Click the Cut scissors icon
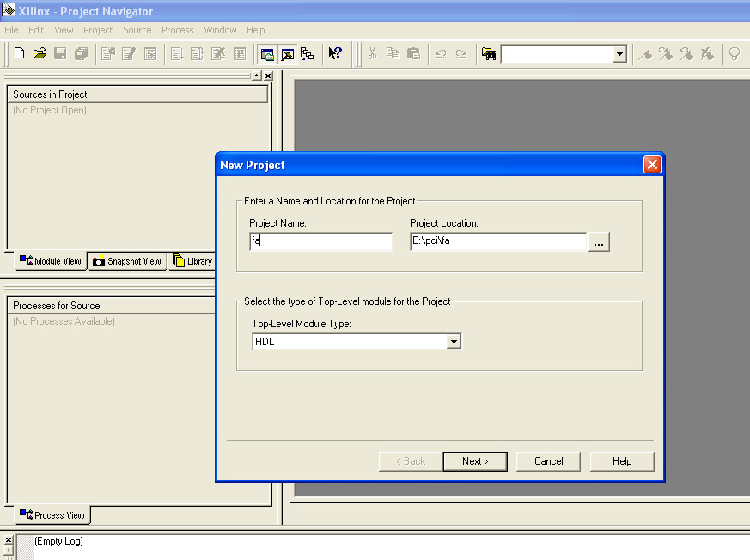This screenshot has width=750, height=560. pos(372,53)
